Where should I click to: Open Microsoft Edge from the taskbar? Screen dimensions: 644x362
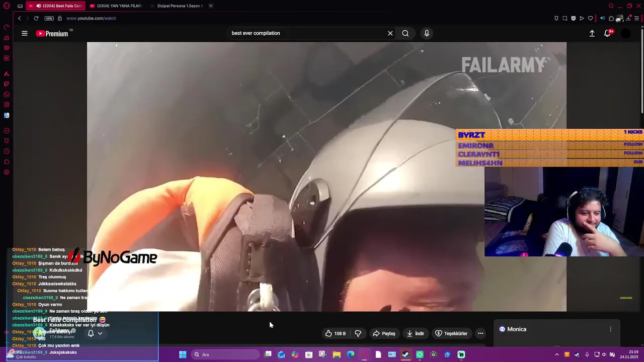(x=351, y=354)
